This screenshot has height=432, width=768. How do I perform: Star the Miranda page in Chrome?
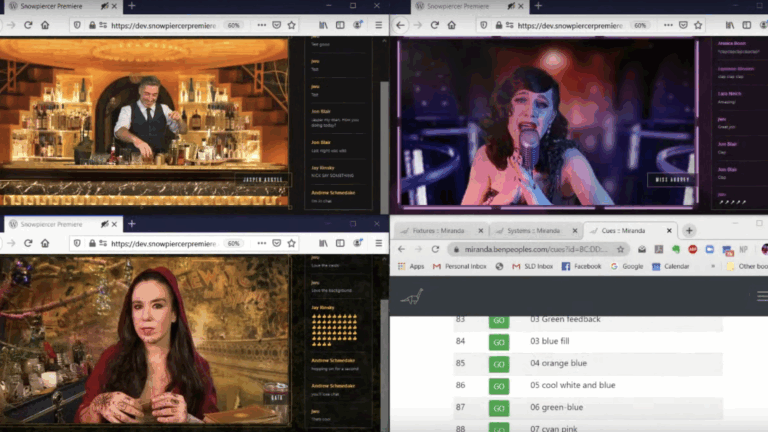click(621, 249)
